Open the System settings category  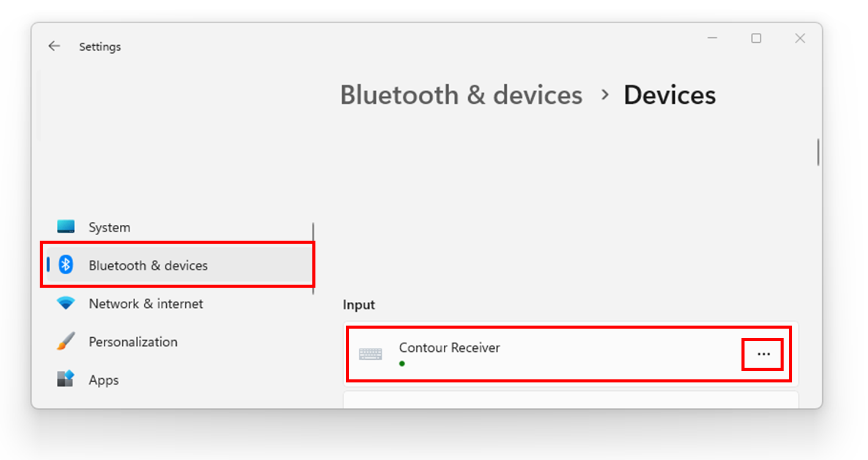pyautogui.click(x=109, y=227)
